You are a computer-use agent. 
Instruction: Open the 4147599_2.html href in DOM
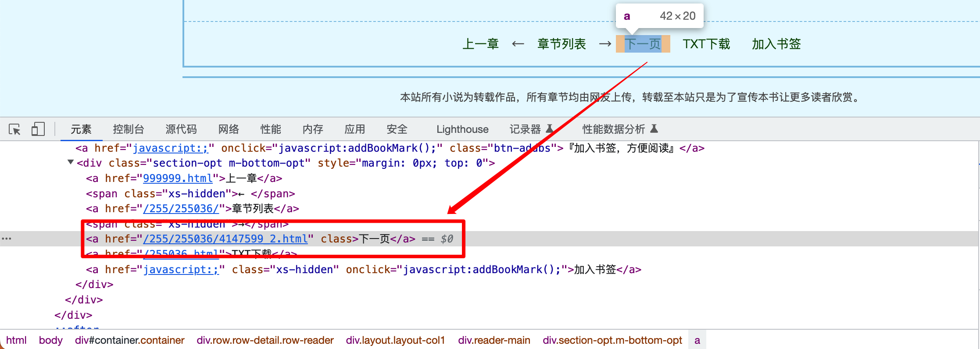pos(225,239)
